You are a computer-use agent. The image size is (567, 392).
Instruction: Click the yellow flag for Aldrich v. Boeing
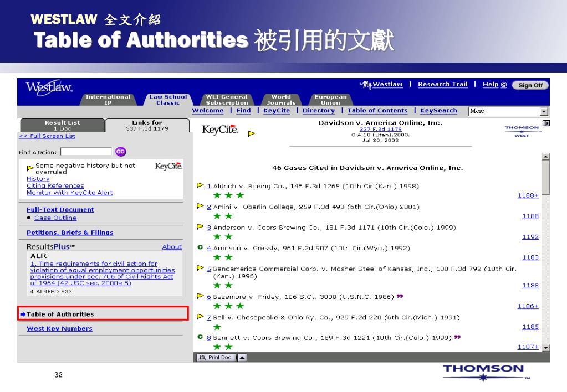pyautogui.click(x=200, y=185)
